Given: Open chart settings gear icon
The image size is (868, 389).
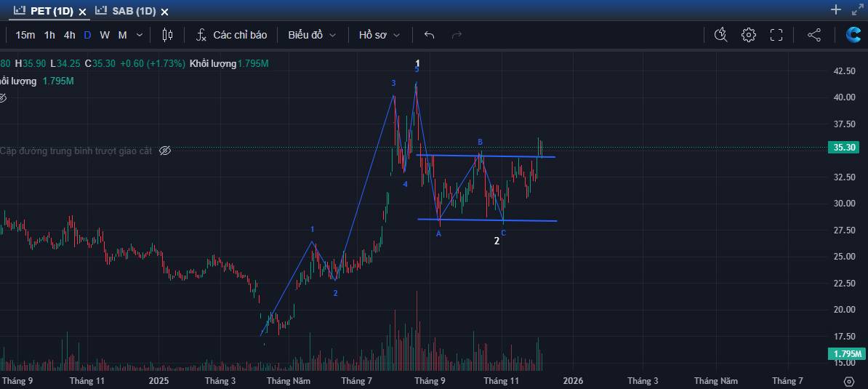Looking at the screenshot, I should coord(749,35).
